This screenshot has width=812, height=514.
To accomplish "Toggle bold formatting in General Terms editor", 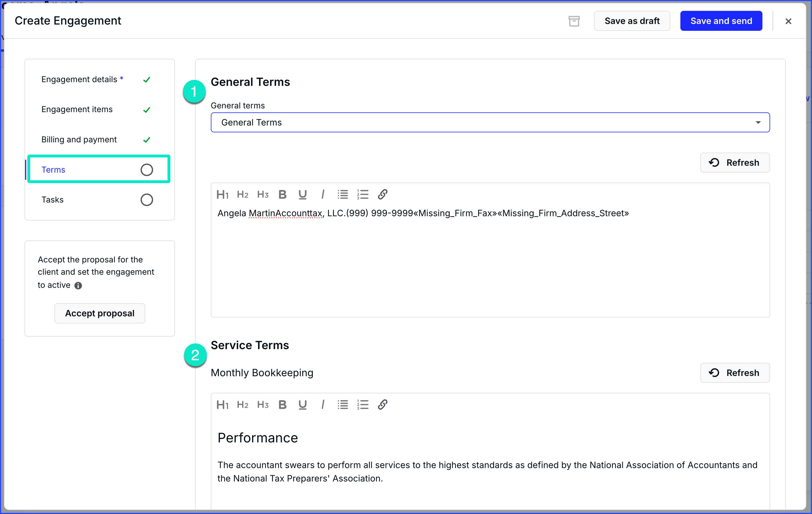I will pos(283,194).
